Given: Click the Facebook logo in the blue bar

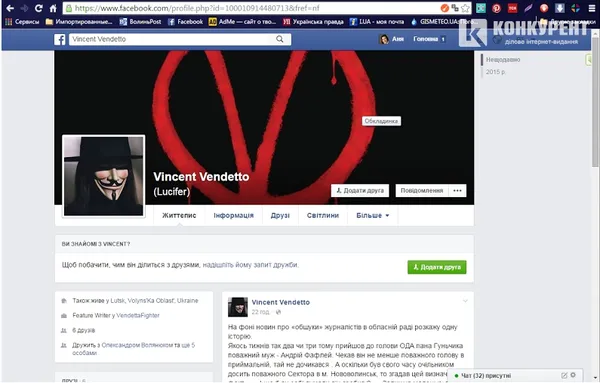Looking at the screenshot, I should [60, 39].
